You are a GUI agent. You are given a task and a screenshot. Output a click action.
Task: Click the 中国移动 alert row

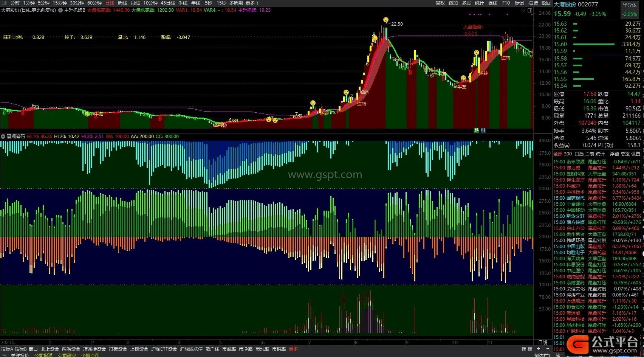pos(598,210)
